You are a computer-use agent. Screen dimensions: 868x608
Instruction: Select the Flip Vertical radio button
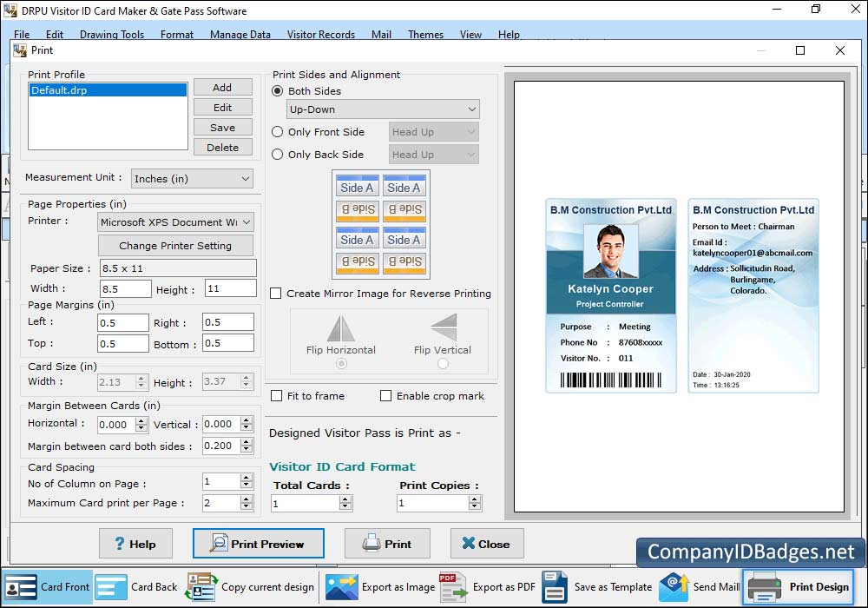click(443, 363)
